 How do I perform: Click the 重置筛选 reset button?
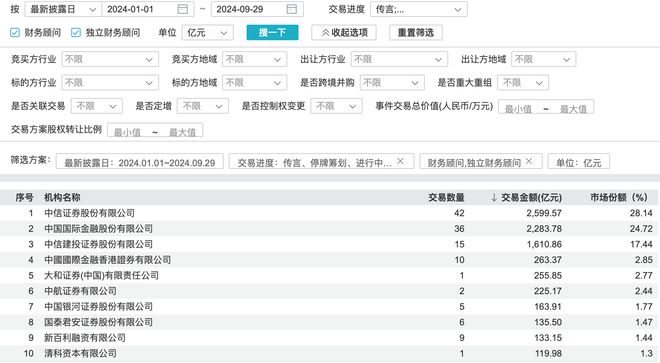[415, 32]
